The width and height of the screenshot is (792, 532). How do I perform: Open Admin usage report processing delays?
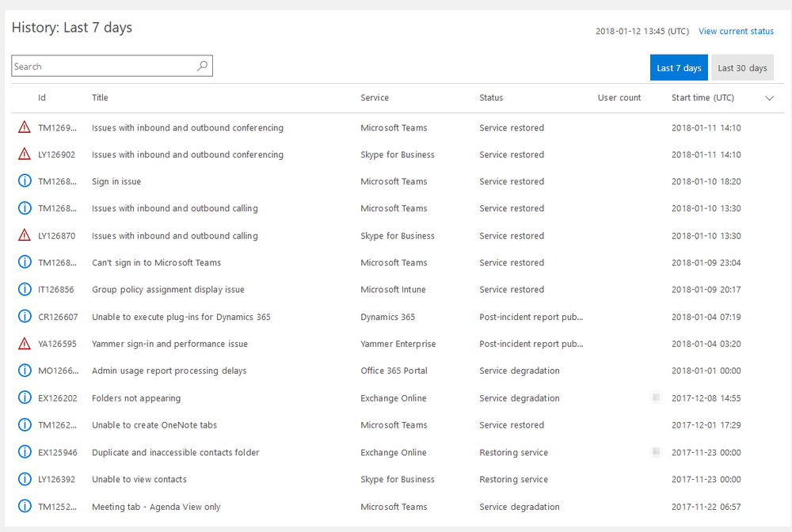pyautogui.click(x=169, y=370)
